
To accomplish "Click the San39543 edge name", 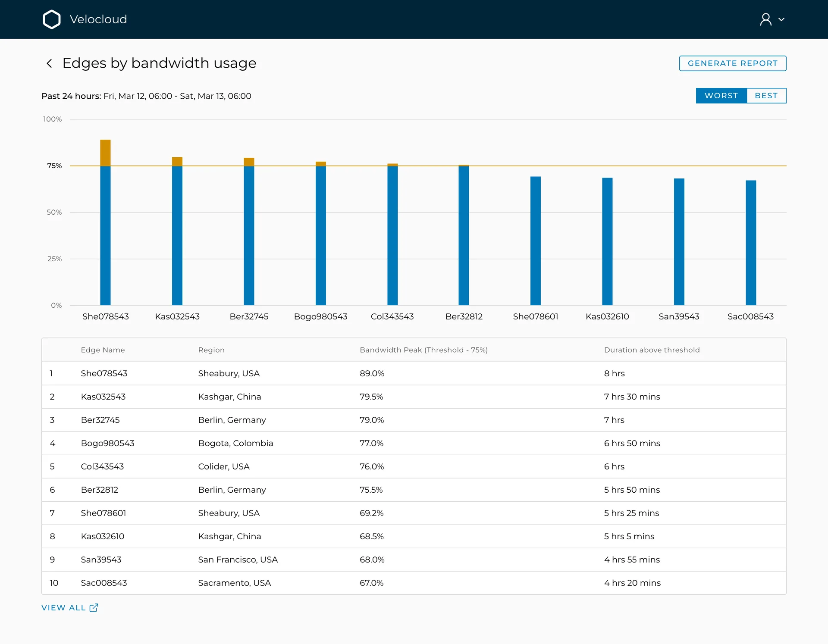I will click(101, 560).
